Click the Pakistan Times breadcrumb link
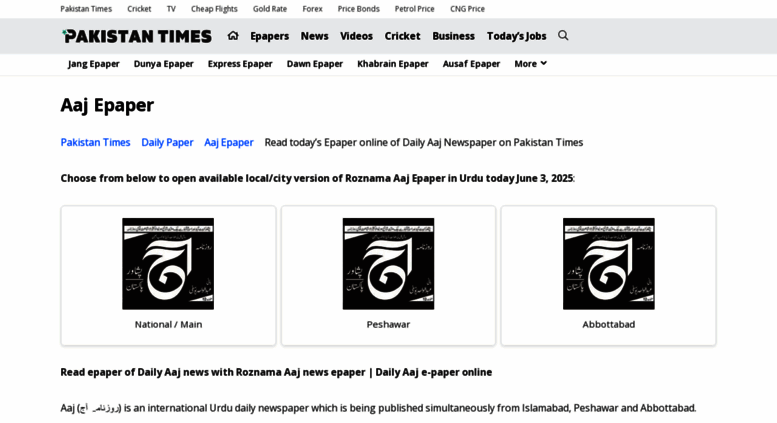The width and height of the screenshot is (777, 423). coord(95,142)
